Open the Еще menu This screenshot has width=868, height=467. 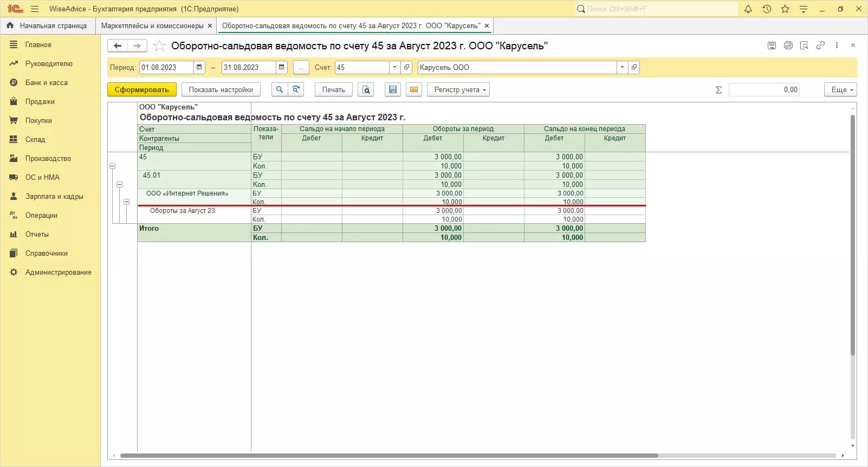[840, 90]
